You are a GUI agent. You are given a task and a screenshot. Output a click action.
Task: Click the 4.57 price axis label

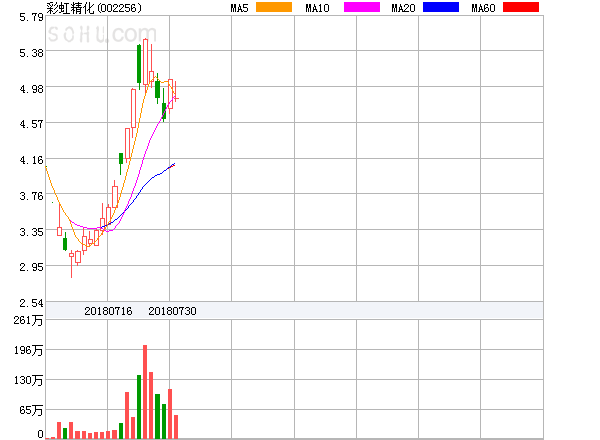[31, 124]
